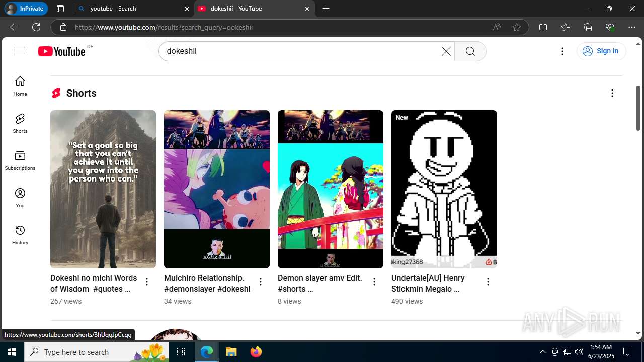Open title Dokeshi no michi Words of Wisdom

click(x=94, y=283)
